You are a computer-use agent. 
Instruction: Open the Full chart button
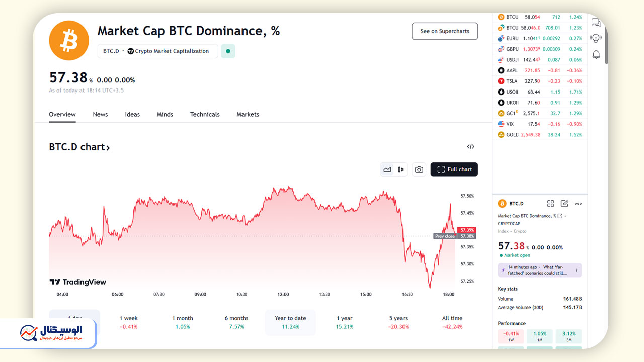(454, 169)
